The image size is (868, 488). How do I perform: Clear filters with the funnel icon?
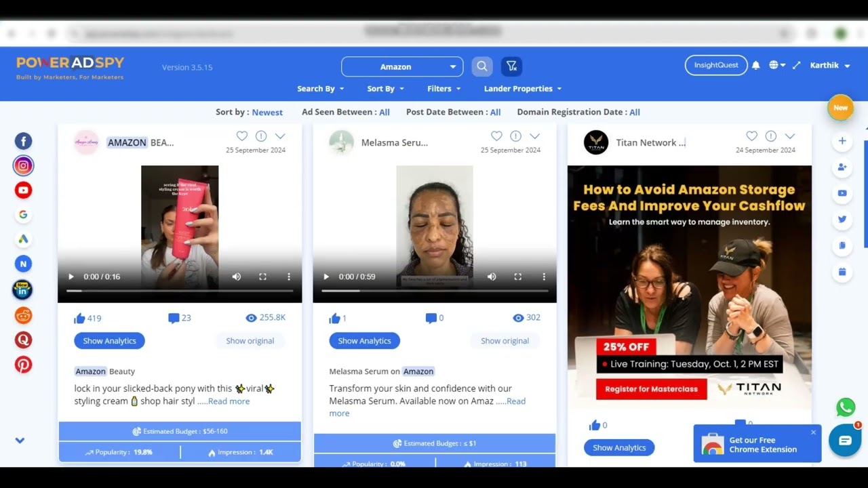(511, 66)
